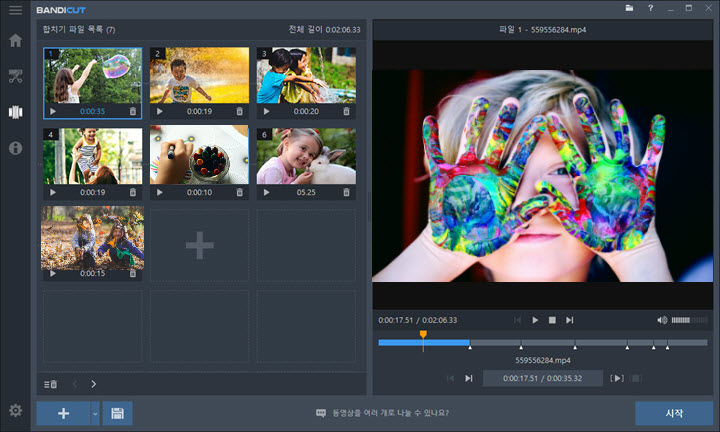Select clip 2 boy running thumbnail

pos(199,75)
